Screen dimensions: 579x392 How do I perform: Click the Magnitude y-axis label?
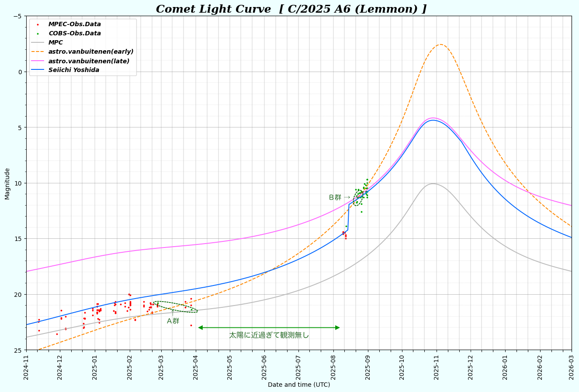coord(7,183)
